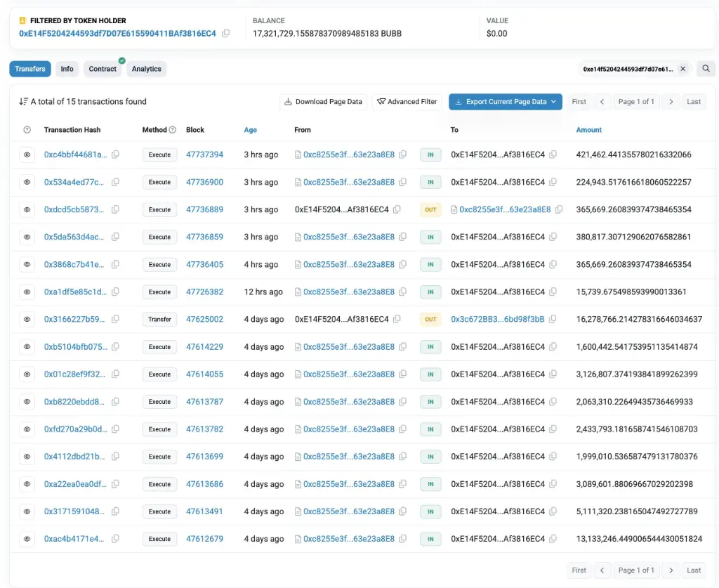Image resolution: width=719 pixels, height=588 pixels.
Task: Click the help icon in the table header
Action: (x=27, y=130)
